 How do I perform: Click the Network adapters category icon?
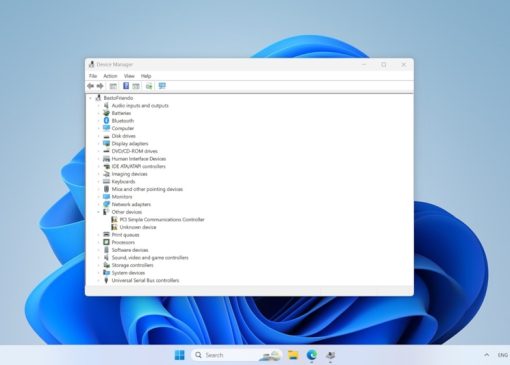tap(106, 204)
